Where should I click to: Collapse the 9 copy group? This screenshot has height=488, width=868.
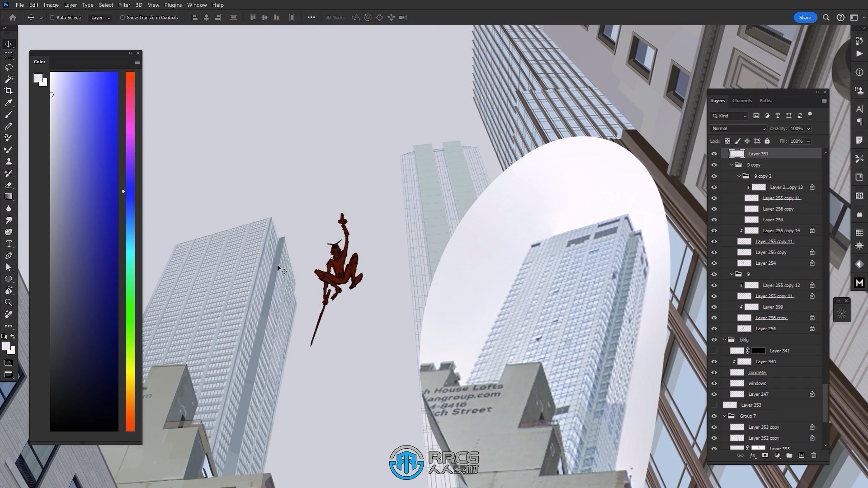point(732,165)
